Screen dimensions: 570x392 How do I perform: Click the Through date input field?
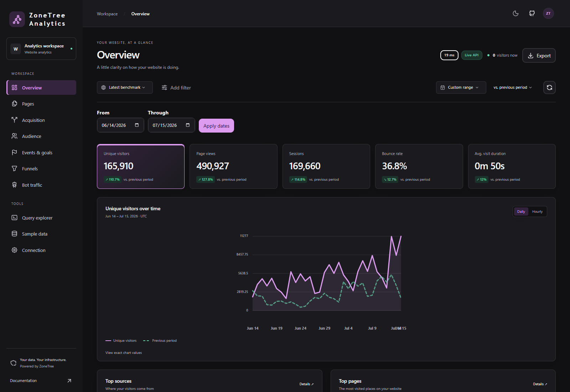pos(171,125)
